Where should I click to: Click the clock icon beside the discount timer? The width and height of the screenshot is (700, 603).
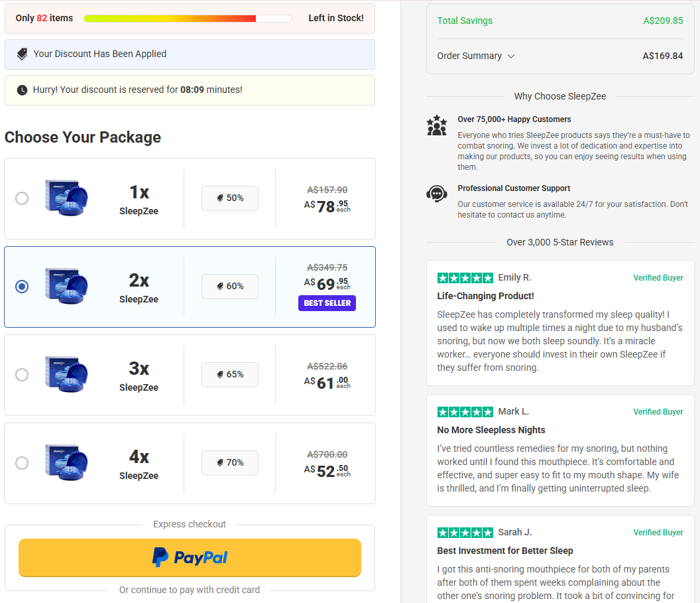point(22,90)
